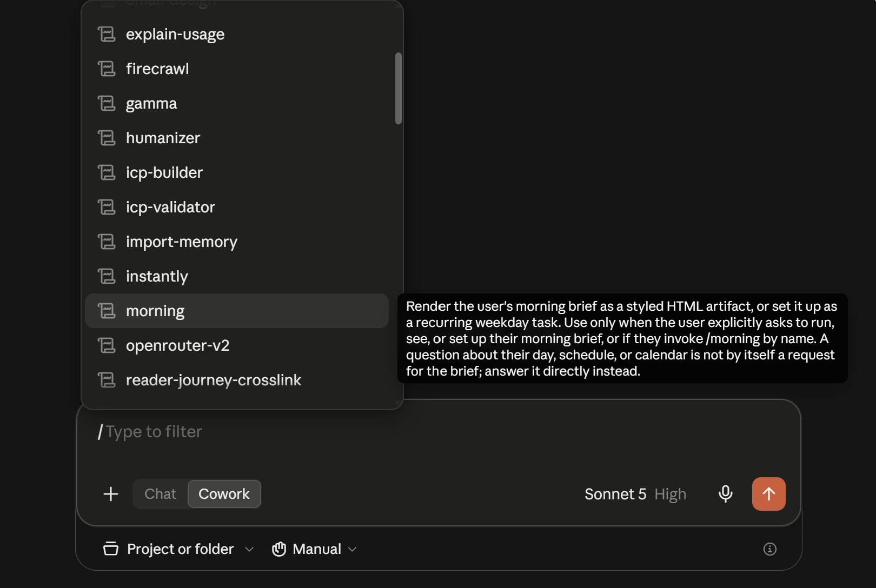Pick the openrouter-v2 entry

(x=237, y=345)
